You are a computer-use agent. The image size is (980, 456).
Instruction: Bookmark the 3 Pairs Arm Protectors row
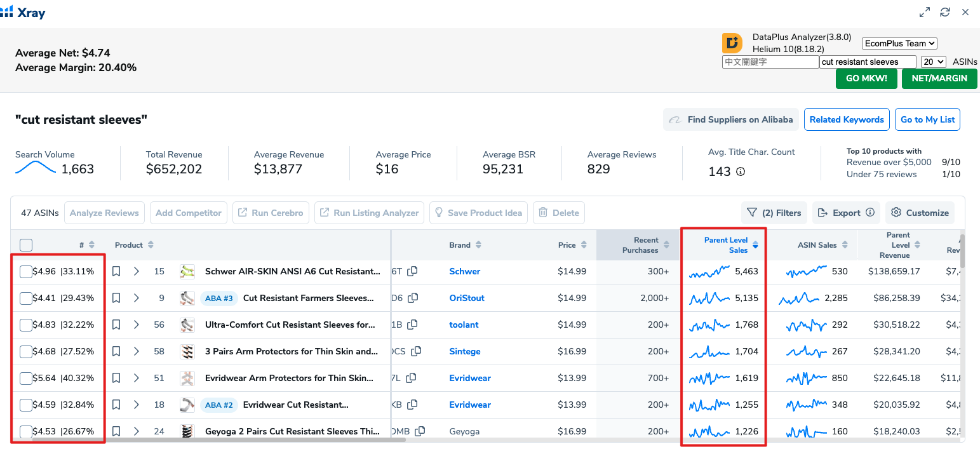(116, 351)
